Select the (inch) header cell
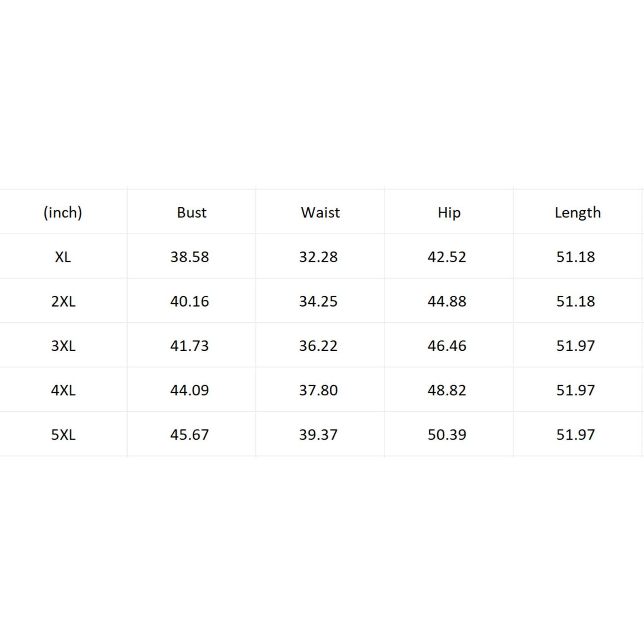Image resolution: width=644 pixels, height=644 pixels. click(63, 212)
